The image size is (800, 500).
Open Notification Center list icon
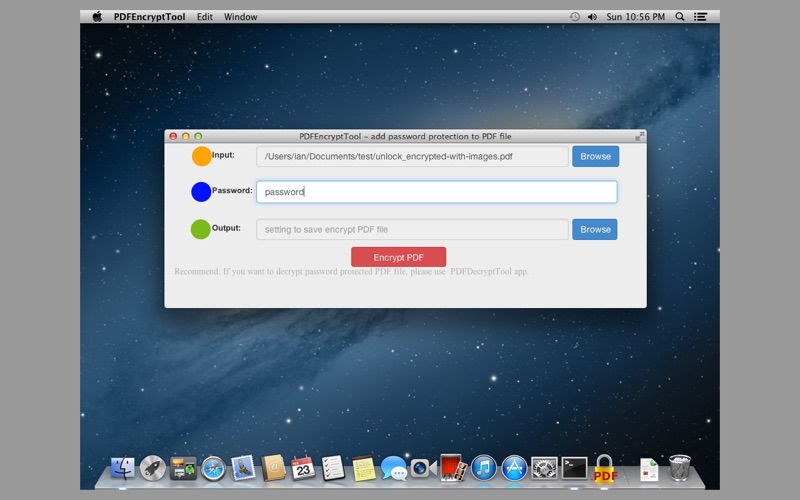(x=701, y=17)
